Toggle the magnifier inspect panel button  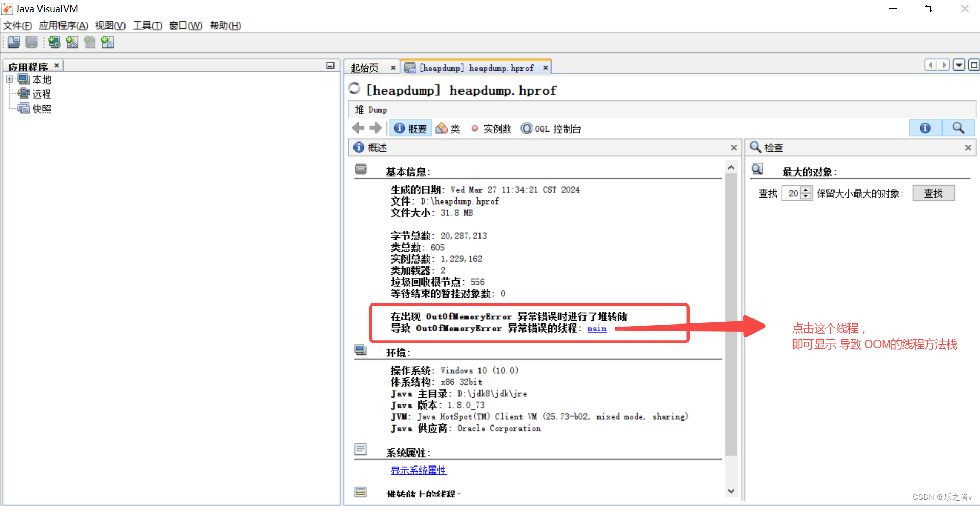(x=958, y=128)
